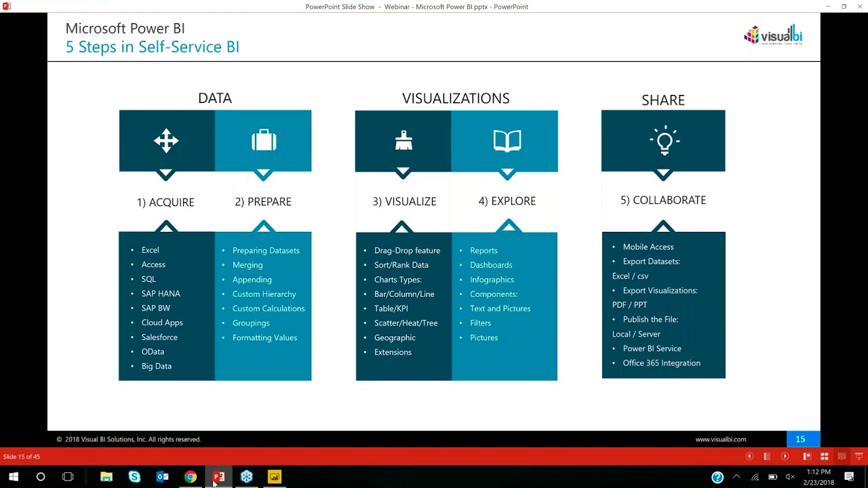868x488 pixels.
Task: Click the copyright 2018 Visual BI Solutions text
Action: point(129,439)
